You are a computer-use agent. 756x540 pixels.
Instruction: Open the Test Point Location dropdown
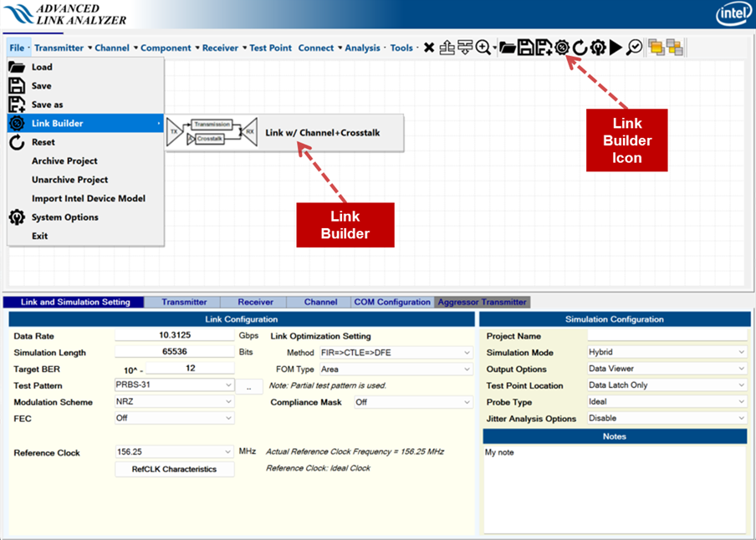(667, 385)
